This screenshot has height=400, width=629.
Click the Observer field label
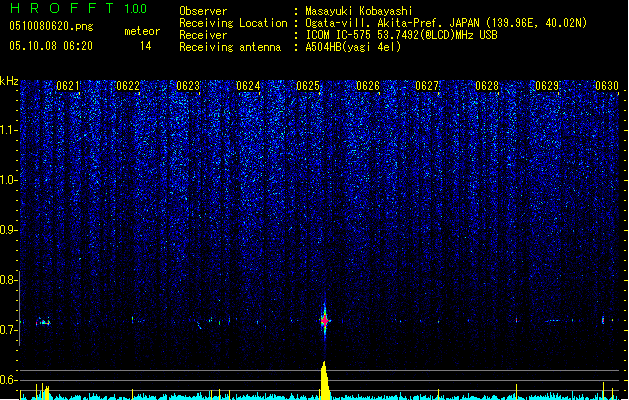click(x=203, y=11)
